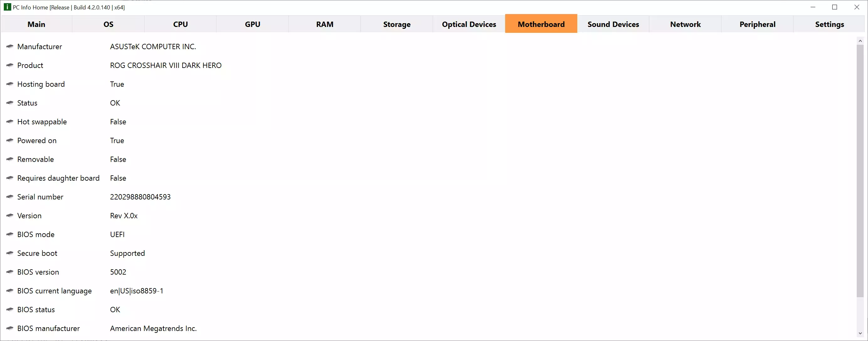The width and height of the screenshot is (868, 341).
Task: Click chip icon beside Requires daughter board
Action: click(10, 178)
